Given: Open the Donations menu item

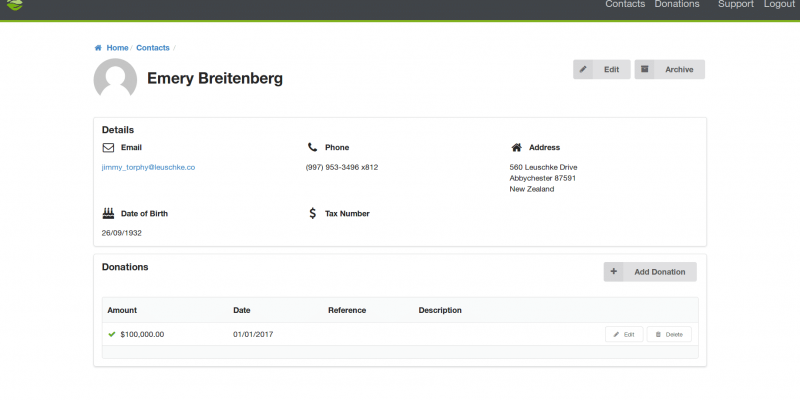Looking at the screenshot, I should pos(677,5).
